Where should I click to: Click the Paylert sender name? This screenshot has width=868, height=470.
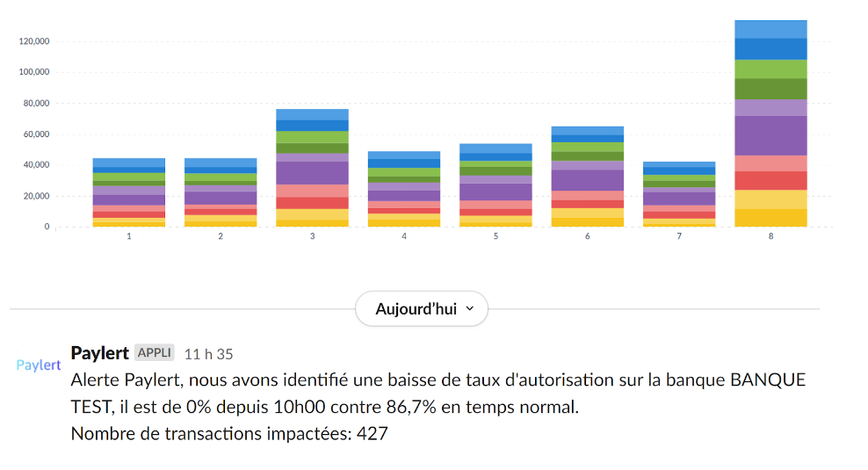(x=99, y=353)
